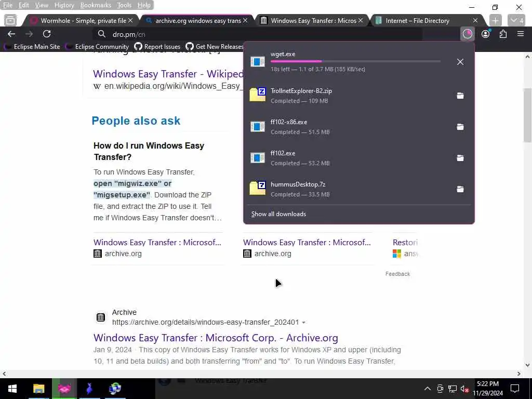Open File Explorer from the taskbar
This screenshot has height=399, width=532.
tap(38, 389)
